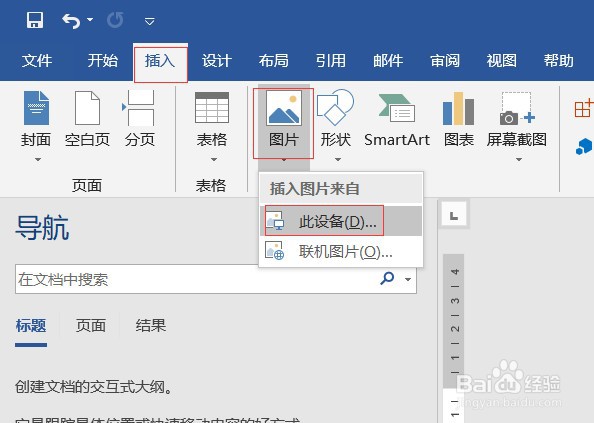594x423 pixels.
Task: Insert a 空白页 blank page
Action: [x=87, y=119]
